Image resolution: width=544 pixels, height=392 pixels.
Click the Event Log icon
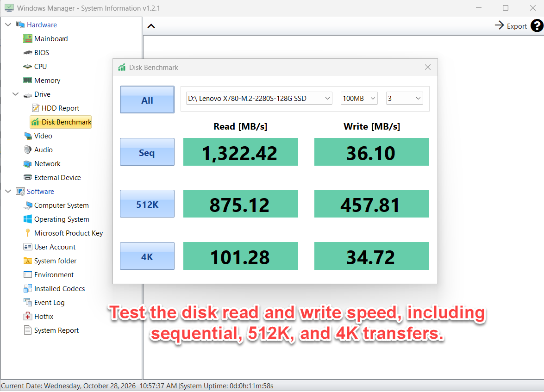27,302
